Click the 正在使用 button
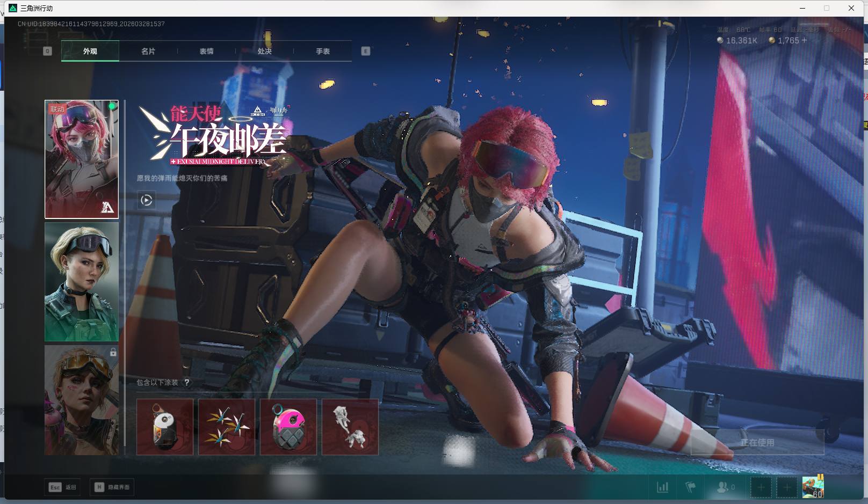The image size is (868, 504). [x=757, y=442]
